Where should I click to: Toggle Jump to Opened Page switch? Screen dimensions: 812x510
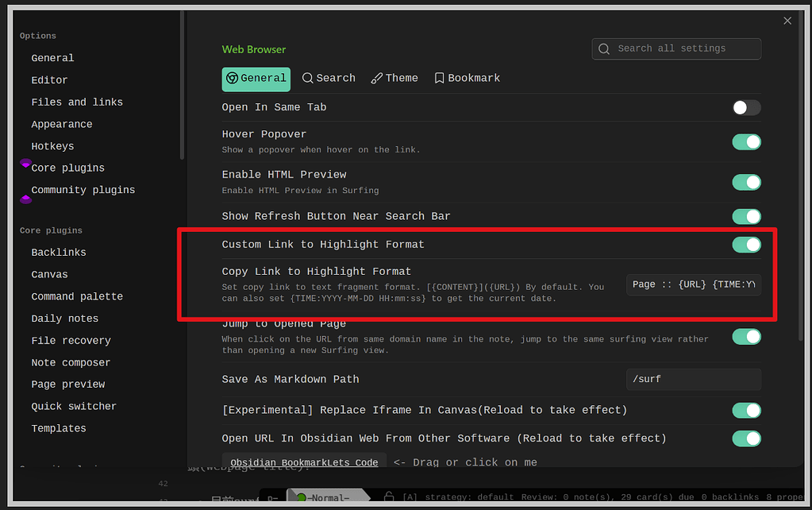pyautogui.click(x=745, y=337)
